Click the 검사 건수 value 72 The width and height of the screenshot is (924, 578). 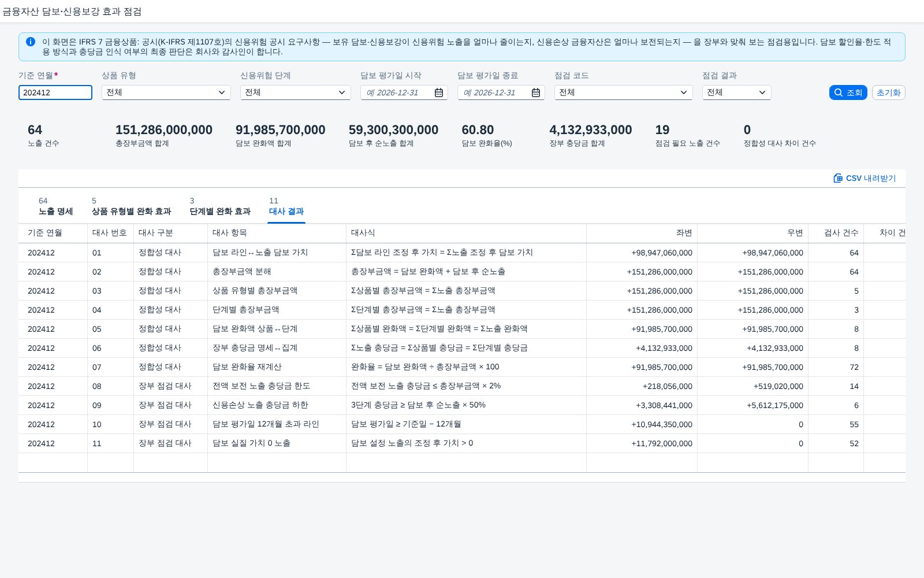854,367
